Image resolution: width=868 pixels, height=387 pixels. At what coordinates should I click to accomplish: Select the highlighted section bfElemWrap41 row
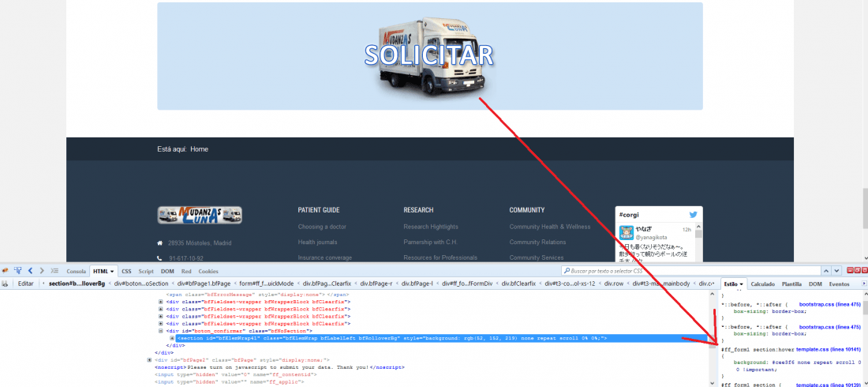441,338
